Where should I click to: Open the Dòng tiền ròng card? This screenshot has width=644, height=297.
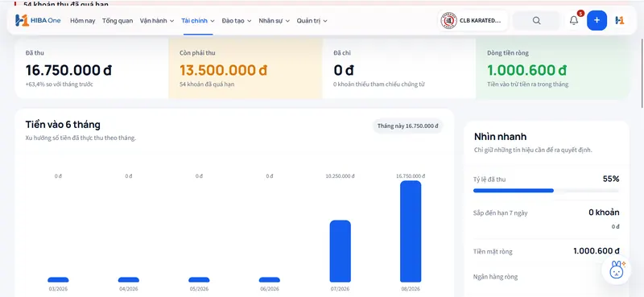[553, 68]
